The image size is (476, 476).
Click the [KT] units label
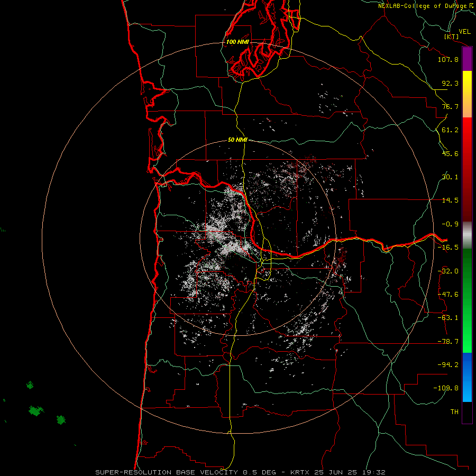coord(452,36)
